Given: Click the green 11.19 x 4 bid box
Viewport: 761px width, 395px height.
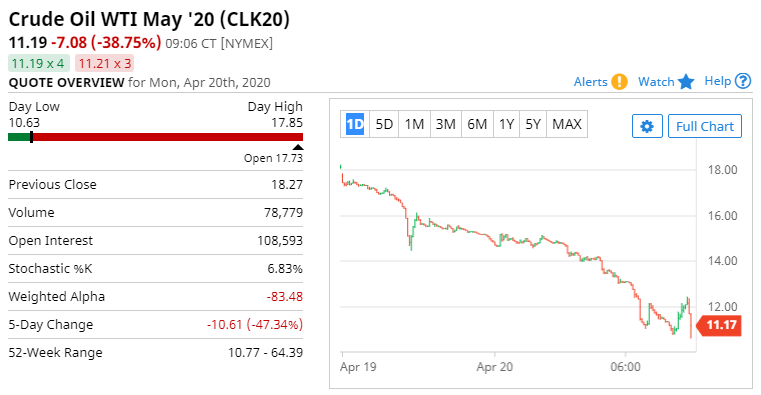Looking at the screenshot, I should [38, 64].
